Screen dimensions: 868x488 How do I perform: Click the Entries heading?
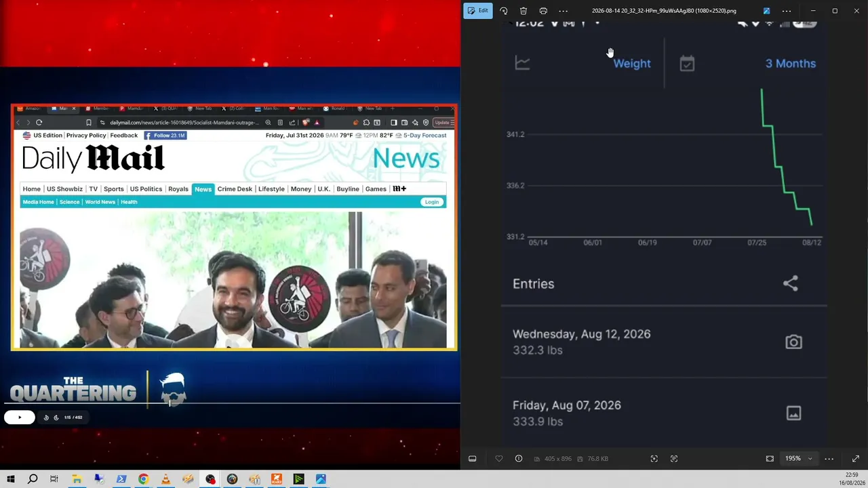tap(534, 284)
